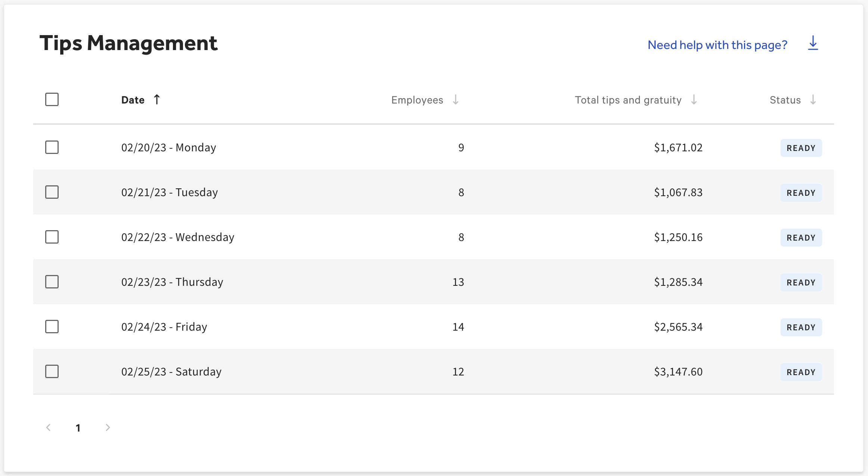868x476 pixels.
Task: Check the checkbox for 02/20/23 Monday
Action: (52, 147)
